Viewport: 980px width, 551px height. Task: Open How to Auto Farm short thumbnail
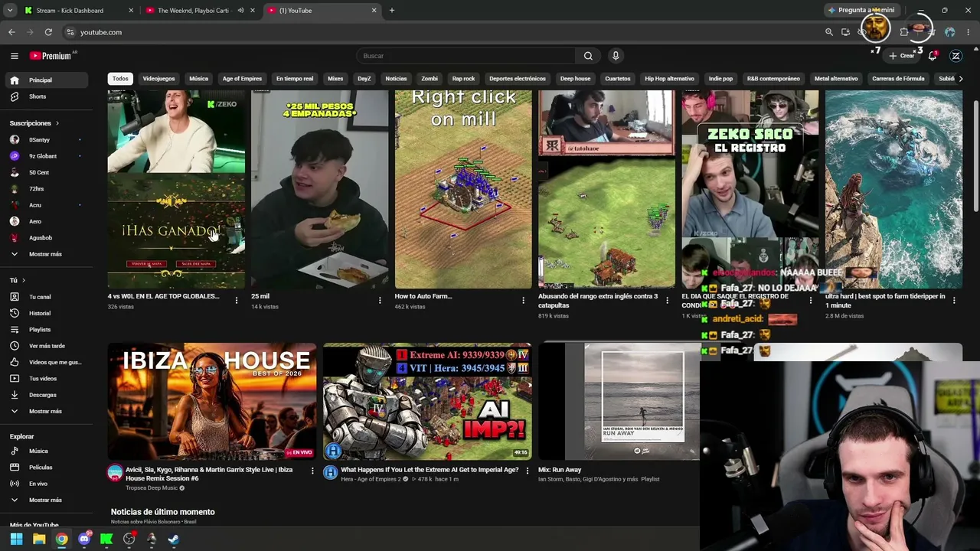(463, 189)
